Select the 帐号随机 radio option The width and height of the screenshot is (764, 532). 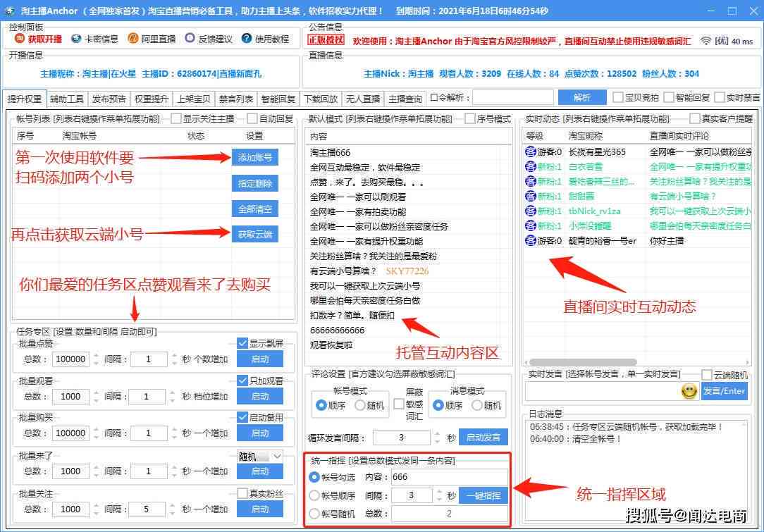coord(314,514)
